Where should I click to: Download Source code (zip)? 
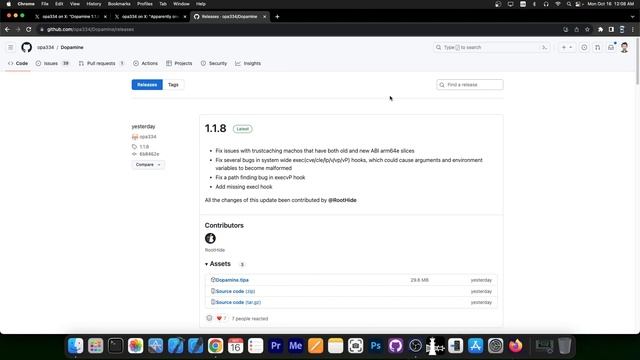pos(235,291)
